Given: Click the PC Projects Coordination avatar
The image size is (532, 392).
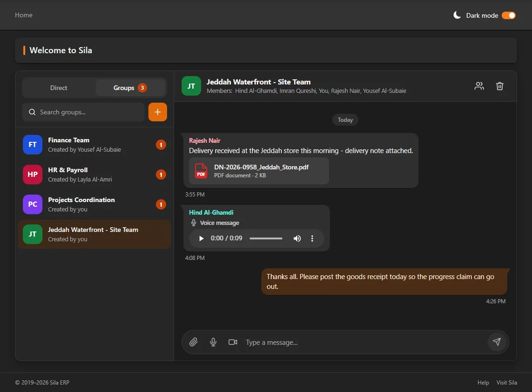Looking at the screenshot, I should click(33, 204).
